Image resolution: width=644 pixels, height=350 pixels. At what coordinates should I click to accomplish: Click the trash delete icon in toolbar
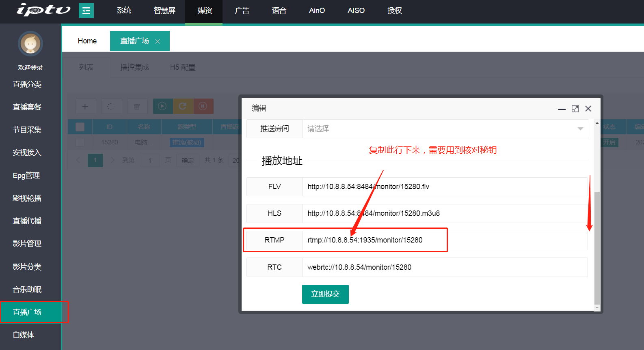click(x=137, y=106)
